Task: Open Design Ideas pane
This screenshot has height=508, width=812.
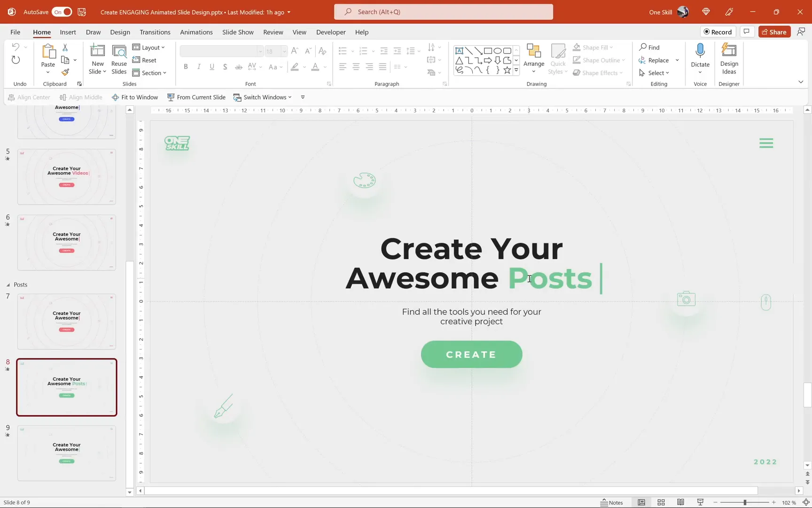Action: pos(729,59)
